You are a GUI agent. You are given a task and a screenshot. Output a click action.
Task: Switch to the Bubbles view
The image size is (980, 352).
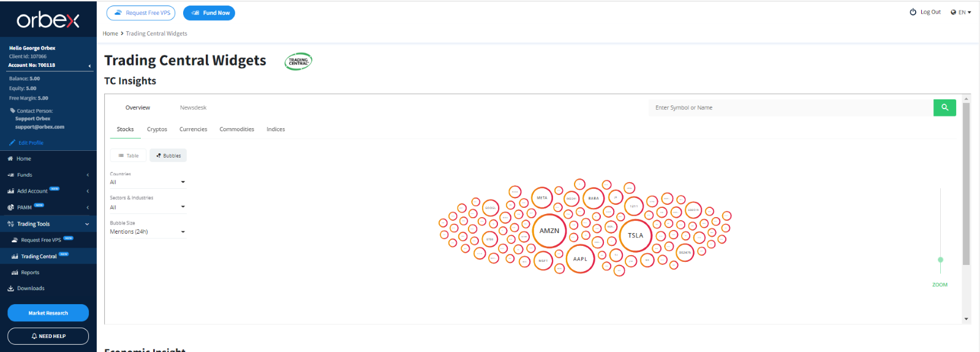(x=168, y=156)
